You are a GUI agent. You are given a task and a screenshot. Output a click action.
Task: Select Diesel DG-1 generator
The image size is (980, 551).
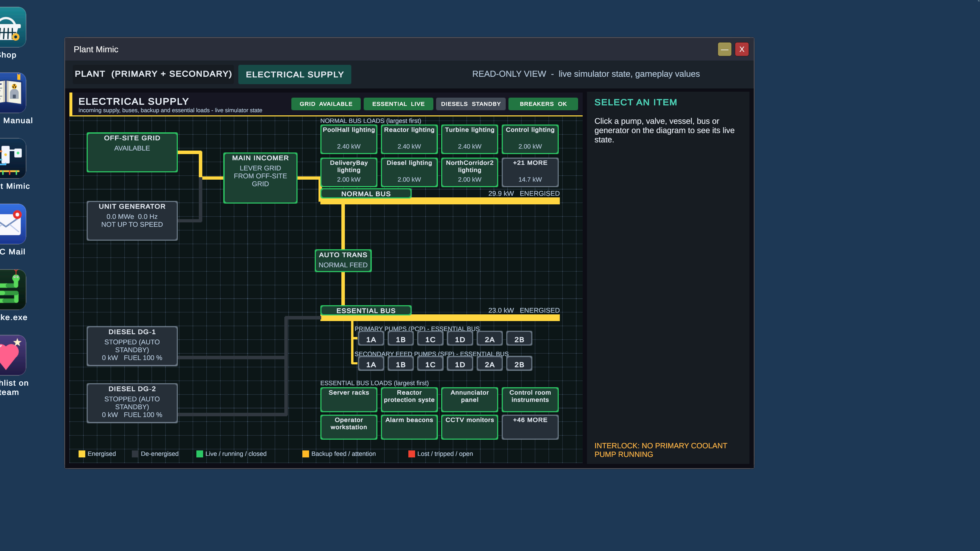pyautogui.click(x=132, y=346)
